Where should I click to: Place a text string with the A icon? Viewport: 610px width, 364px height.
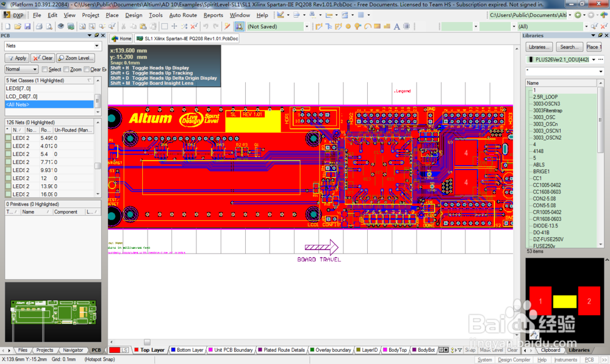click(397, 26)
